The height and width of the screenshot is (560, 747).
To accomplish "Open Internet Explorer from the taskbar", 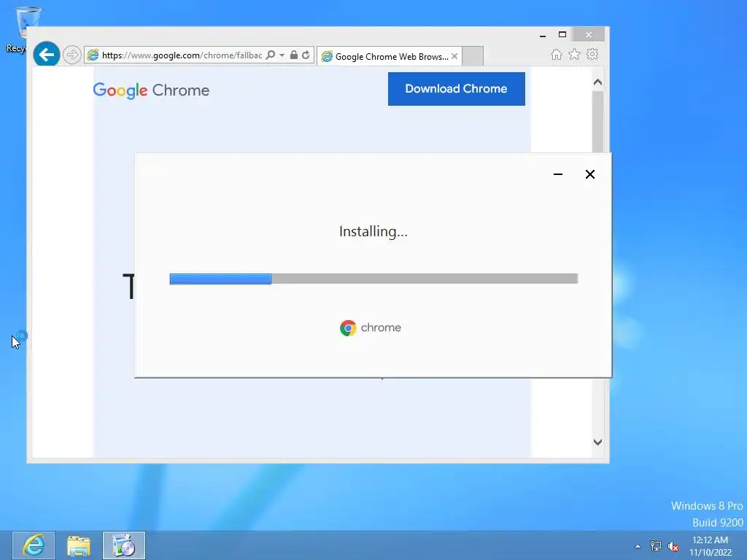I will (34, 545).
